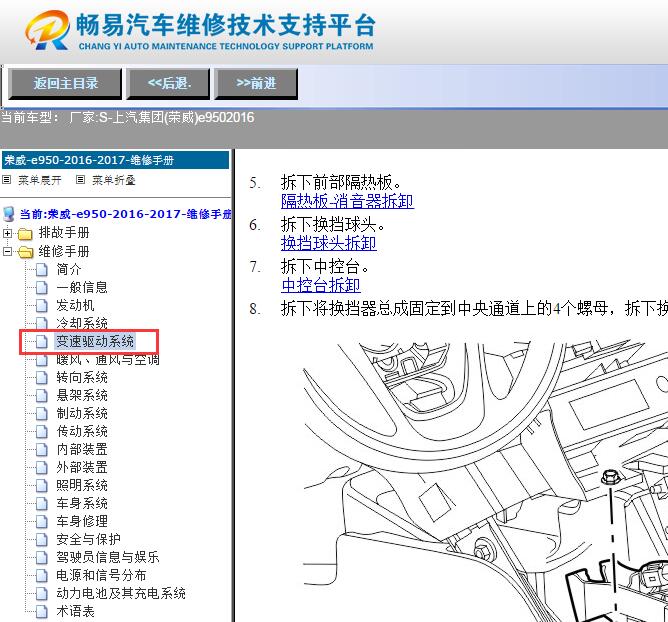
Task: Click the page icon beside 变速驱动系统
Action: coord(41,341)
